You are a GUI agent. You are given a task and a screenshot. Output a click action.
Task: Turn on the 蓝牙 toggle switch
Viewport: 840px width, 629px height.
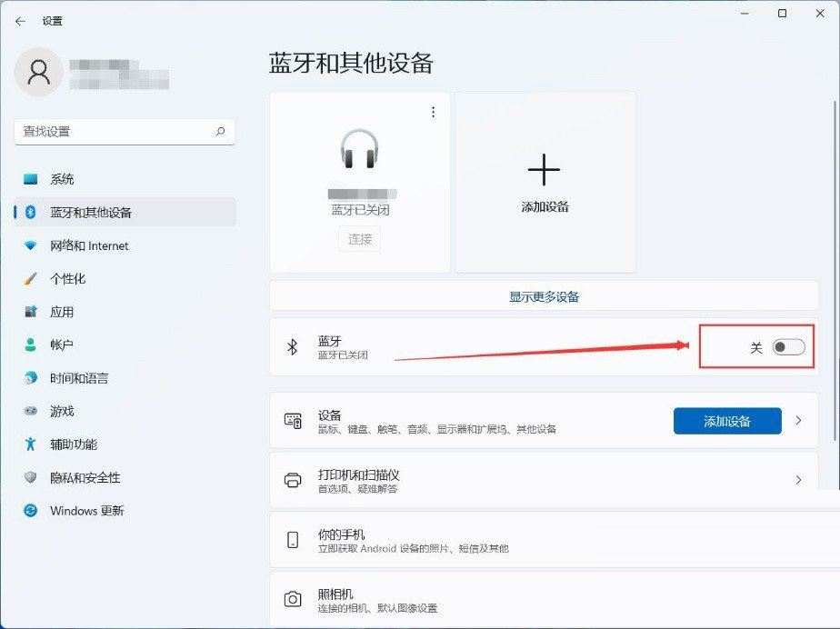point(788,347)
